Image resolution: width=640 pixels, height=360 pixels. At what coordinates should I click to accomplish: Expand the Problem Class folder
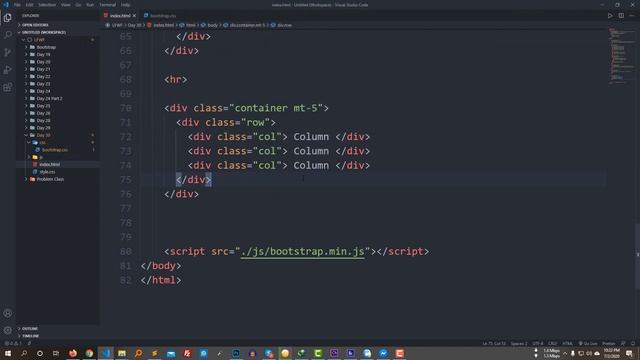[57, 179]
